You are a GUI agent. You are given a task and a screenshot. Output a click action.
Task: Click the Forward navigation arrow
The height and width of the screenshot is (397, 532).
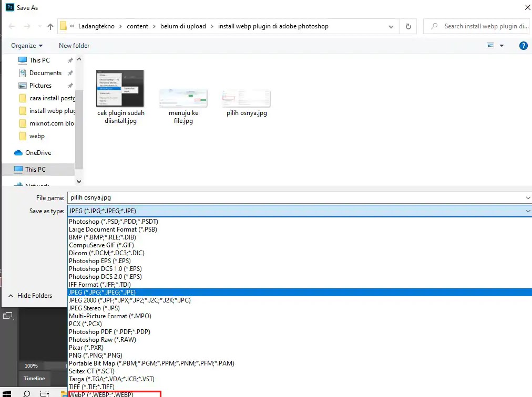click(x=27, y=26)
